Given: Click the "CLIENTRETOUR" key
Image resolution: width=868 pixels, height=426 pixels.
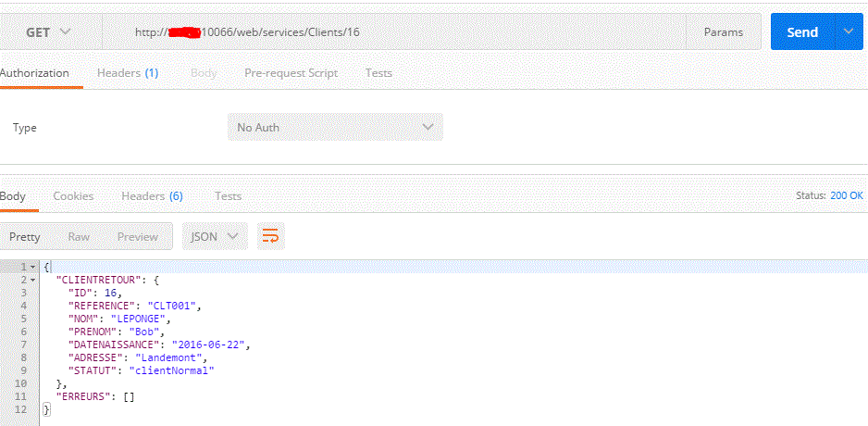Looking at the screenshot, I should (100, 281).
